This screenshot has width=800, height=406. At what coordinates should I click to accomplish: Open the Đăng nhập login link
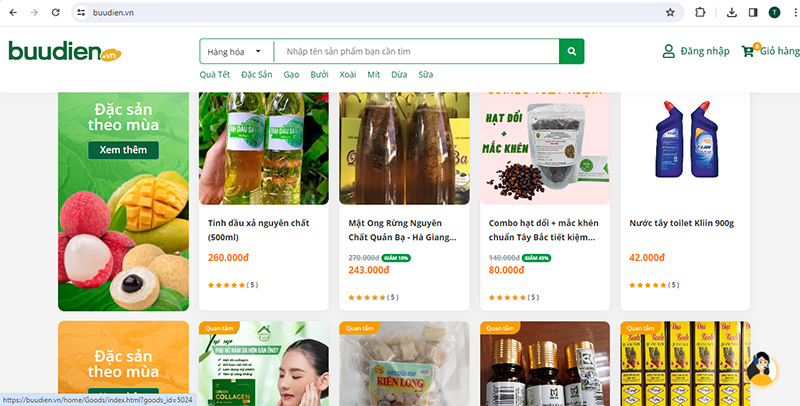[x=705, y=51]
